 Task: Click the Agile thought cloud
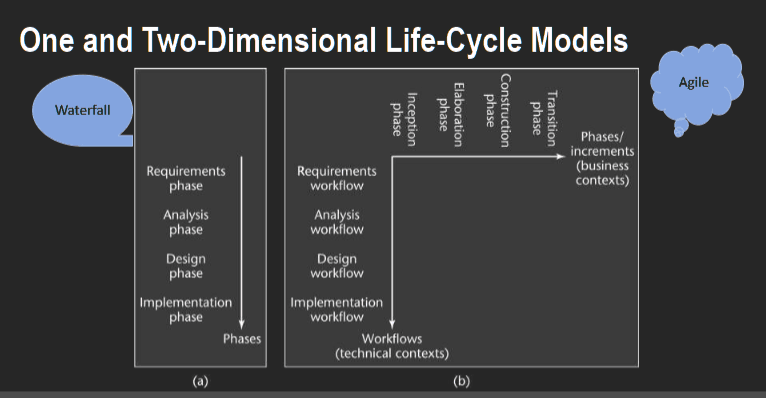(696, 84)
